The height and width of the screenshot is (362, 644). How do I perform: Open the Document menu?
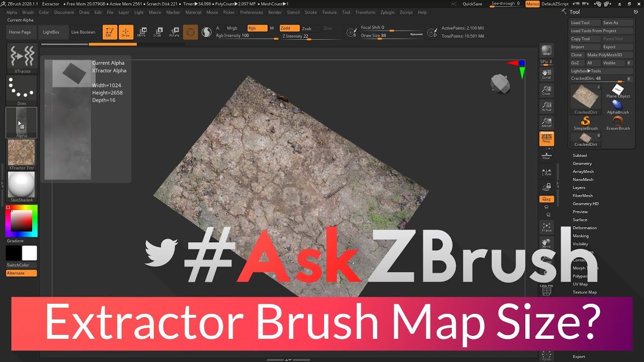pos(64,12)
